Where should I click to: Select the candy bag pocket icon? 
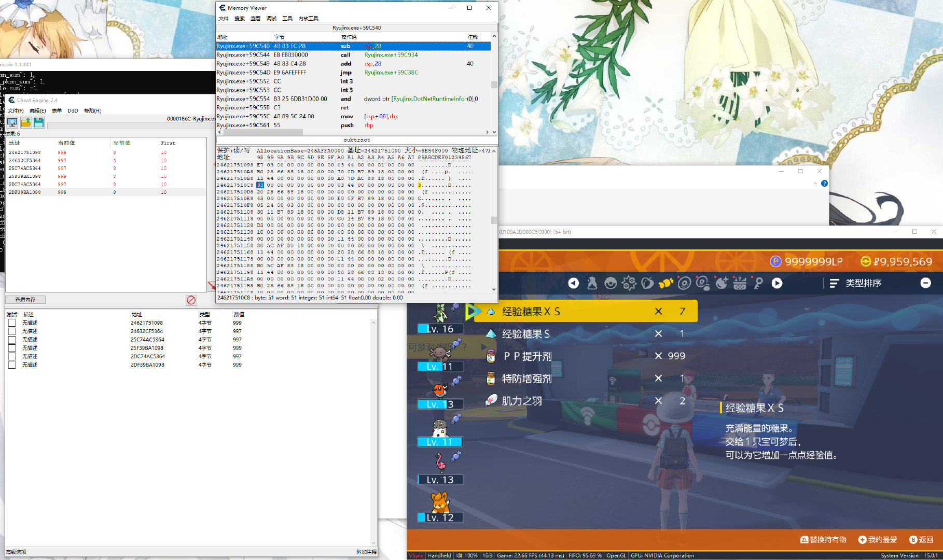[x=665, y=283]
